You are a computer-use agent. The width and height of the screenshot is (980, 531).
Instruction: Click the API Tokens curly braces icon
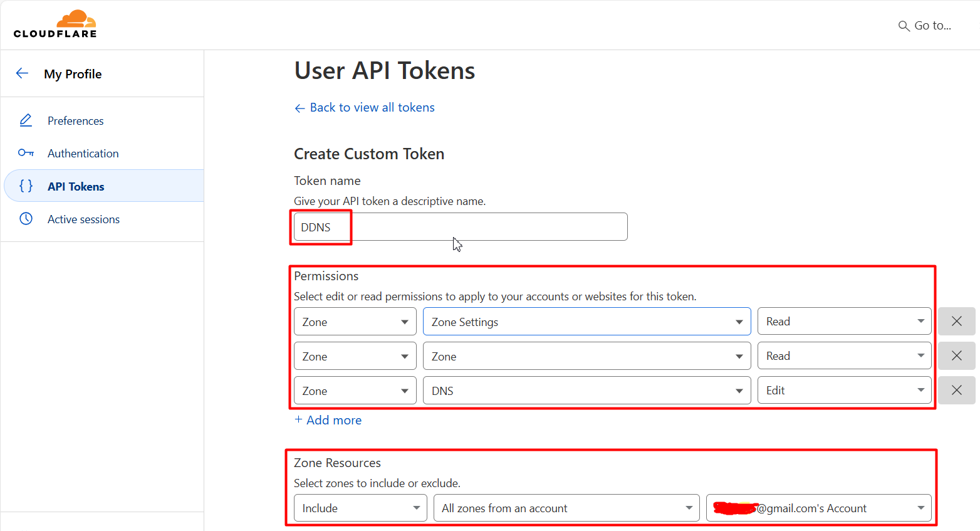coord(26,186)
